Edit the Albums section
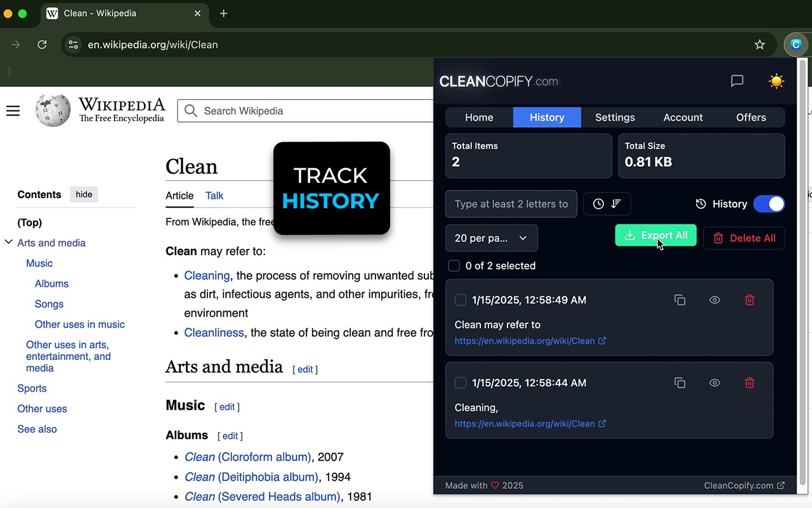Screen dimensions: 812x508 230,436
